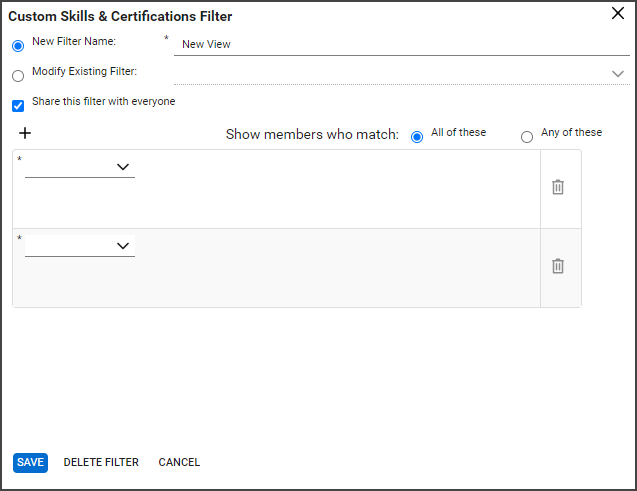Select the New Filter Name radio button
The width and height of the screenshot is (637, 491).
pos(18,46)
